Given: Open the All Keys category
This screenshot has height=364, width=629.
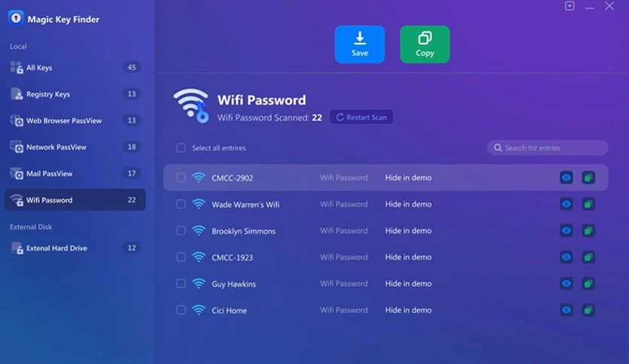Looking at the screenshot, I should coord(75,68).
